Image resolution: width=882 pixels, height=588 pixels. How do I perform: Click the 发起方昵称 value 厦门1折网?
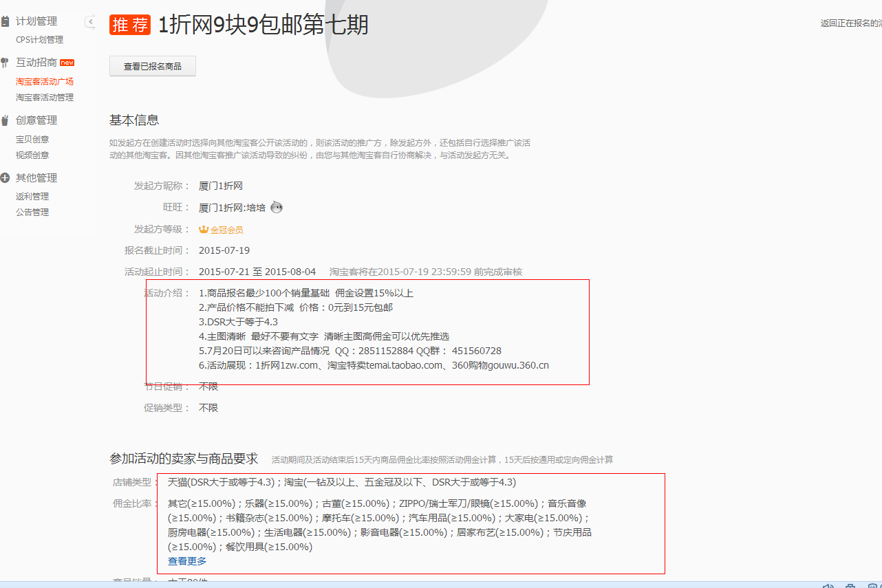[x=221, y=186]
